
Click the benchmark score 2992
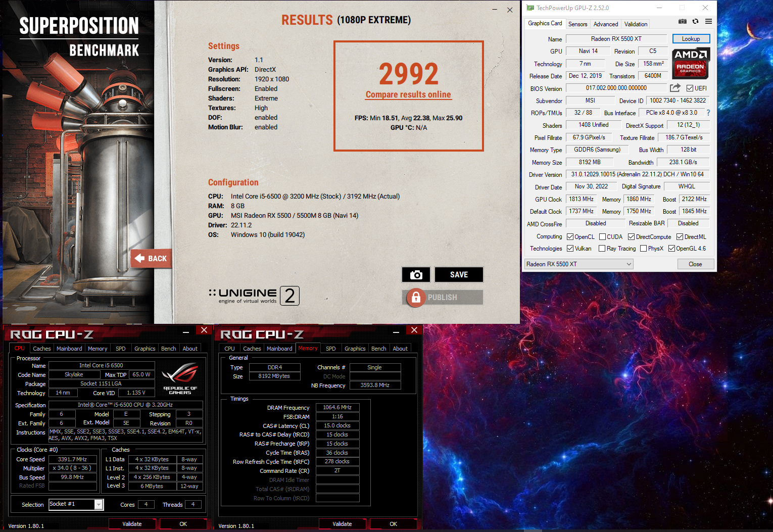tap(409, 74)
